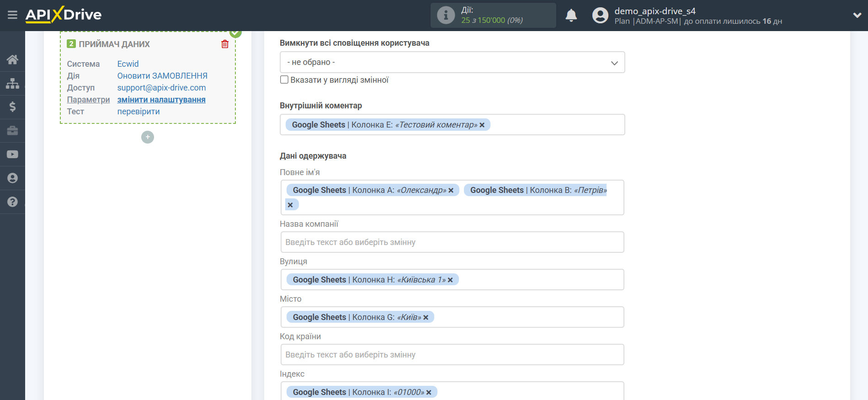
Task: Delete the data receiver block
Action: click(x=225, y=44)
